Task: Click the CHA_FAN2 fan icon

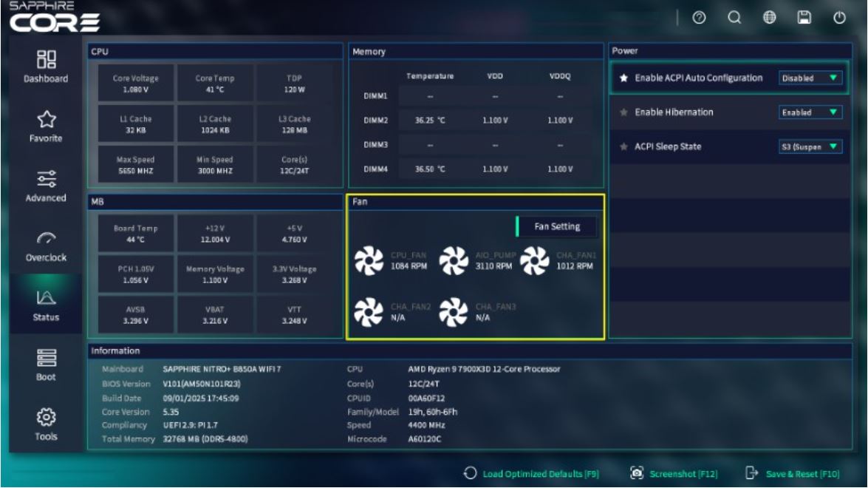Action: coord(369,311)
